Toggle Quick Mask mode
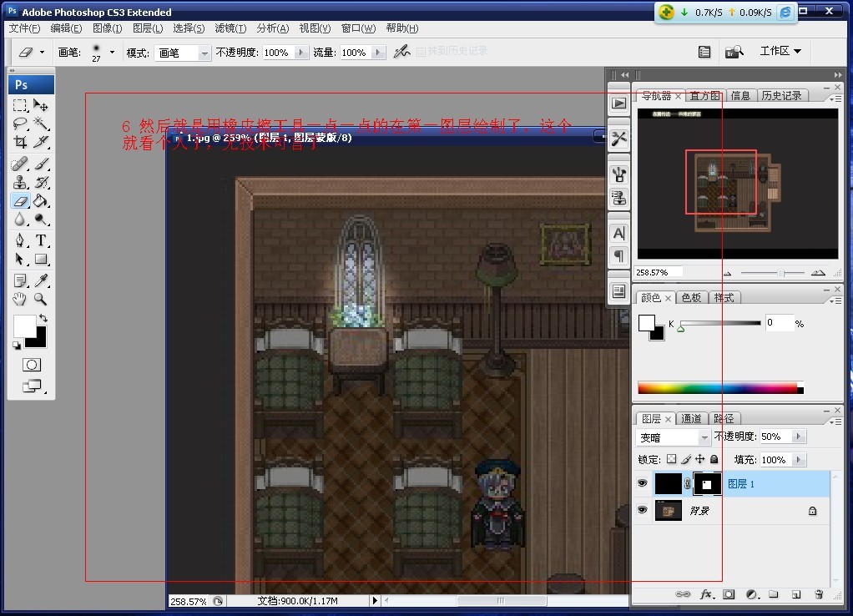The height and width of the screenshot is (616, 853). coord(32,365)
